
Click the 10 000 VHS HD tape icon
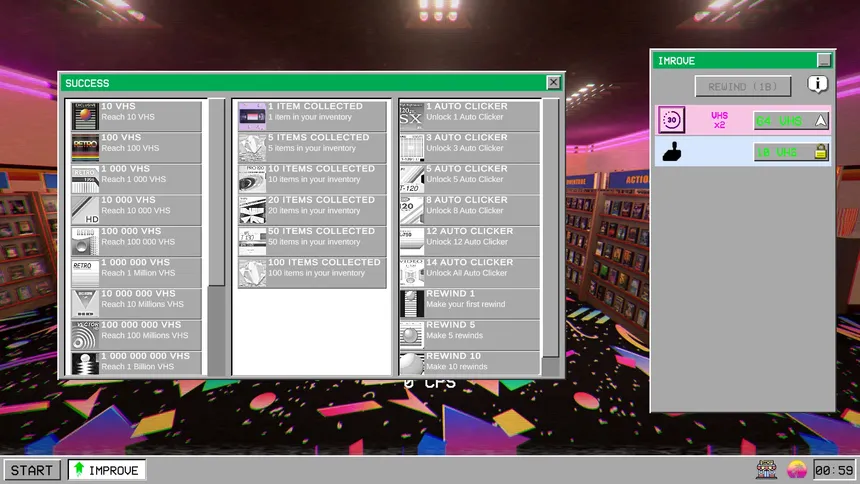[85, 210]
